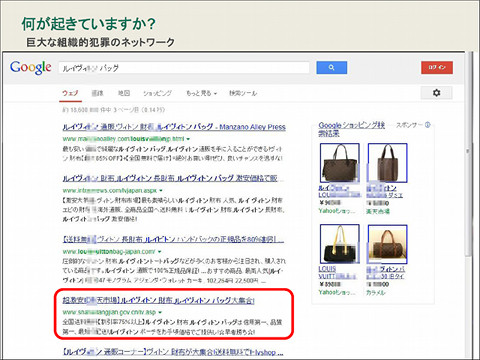Open second result titled 激安価格で販
The width and height of the screenshot is (480, 360).
170,178
